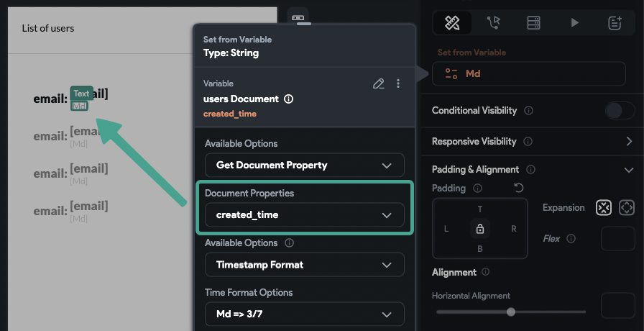Open the Get Document Property dropdown

(305, 165)
